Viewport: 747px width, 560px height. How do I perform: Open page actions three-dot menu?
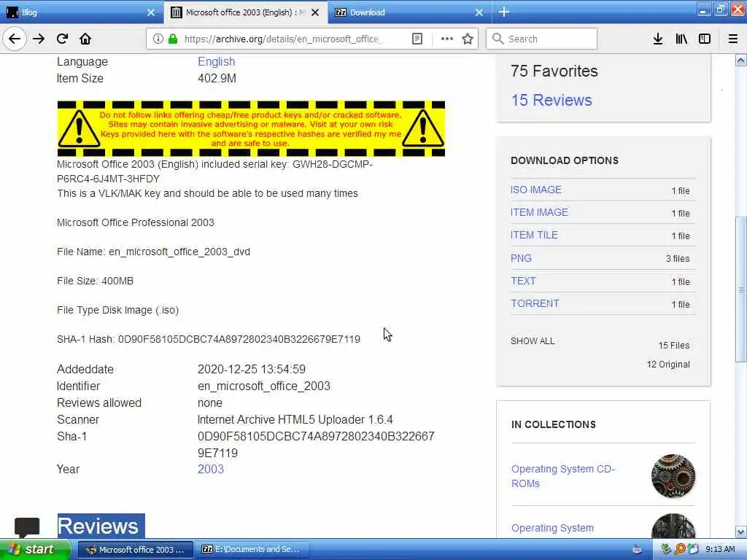click(447, 39)
